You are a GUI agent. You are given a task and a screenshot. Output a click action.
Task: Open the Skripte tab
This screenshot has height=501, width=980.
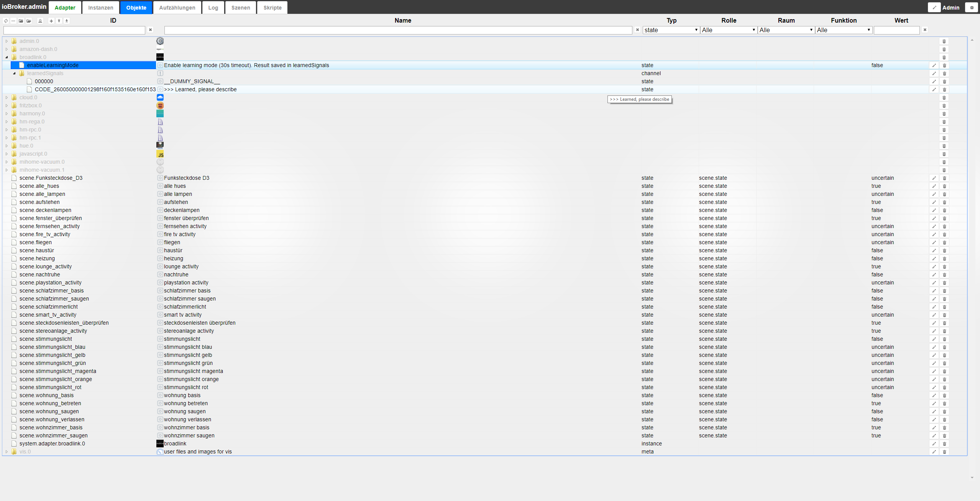coord(272,8)
